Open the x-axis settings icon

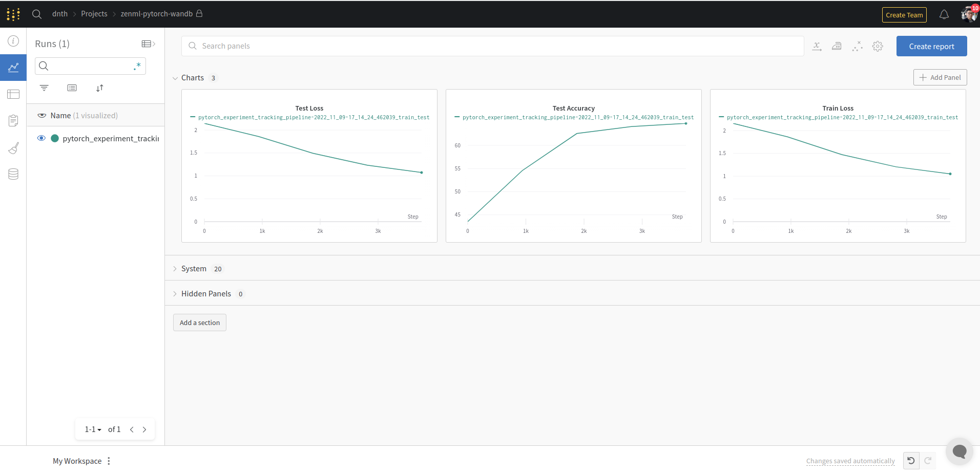click(817, 46)
